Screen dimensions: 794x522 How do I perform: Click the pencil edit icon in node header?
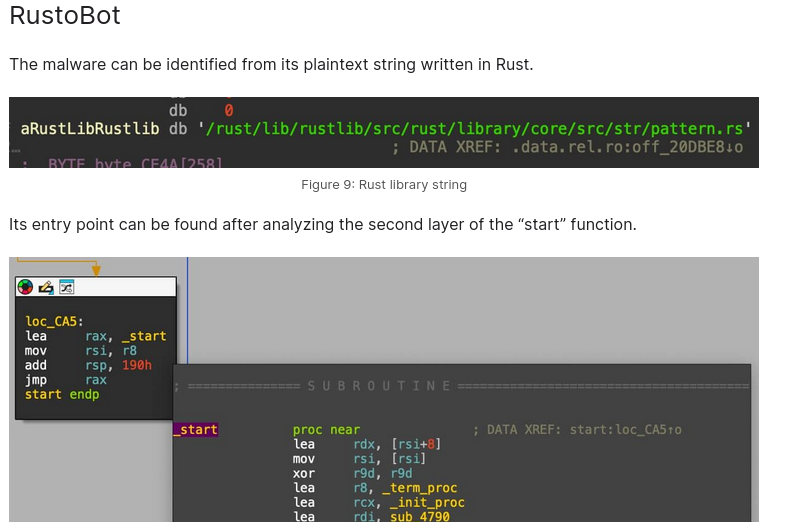(x=46, y=287)
